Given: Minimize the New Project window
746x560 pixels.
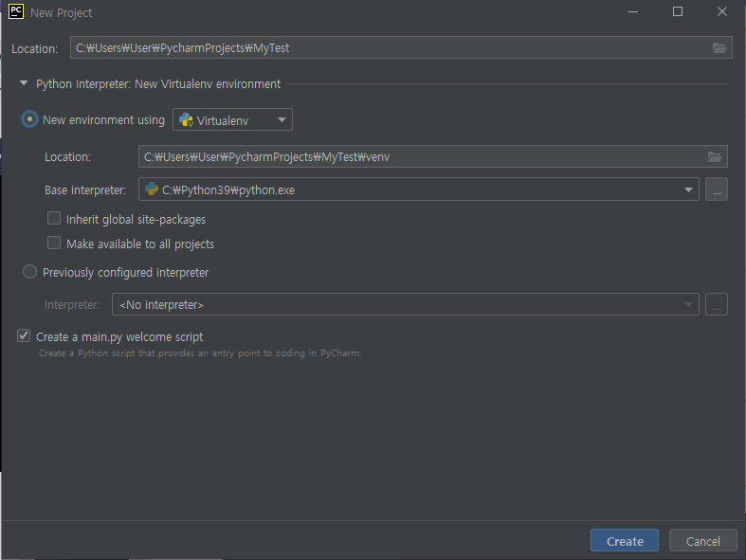Looking at the screenshot, I should (x=633, y=11).
